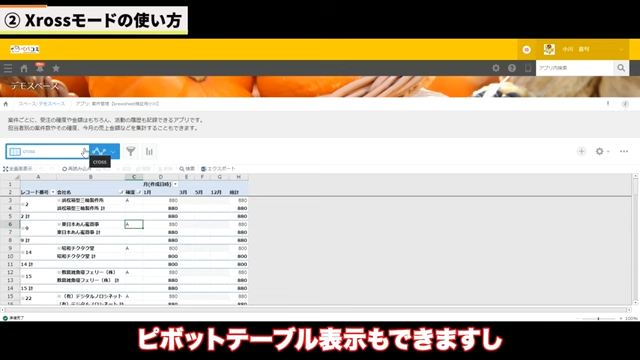The width and height of the screenshot is (640, 360).
Task: Click the エクスポート export button
Action: pyautogui.click(x=218, y=169)
